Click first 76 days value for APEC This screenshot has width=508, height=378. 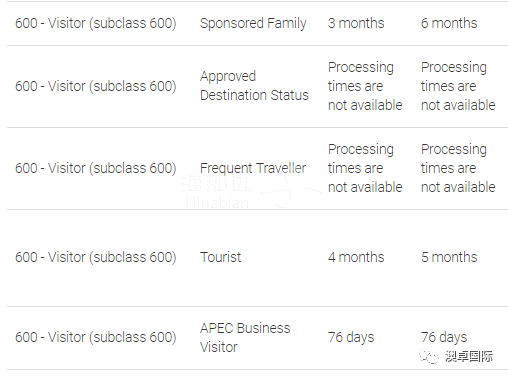pos(351,337)
